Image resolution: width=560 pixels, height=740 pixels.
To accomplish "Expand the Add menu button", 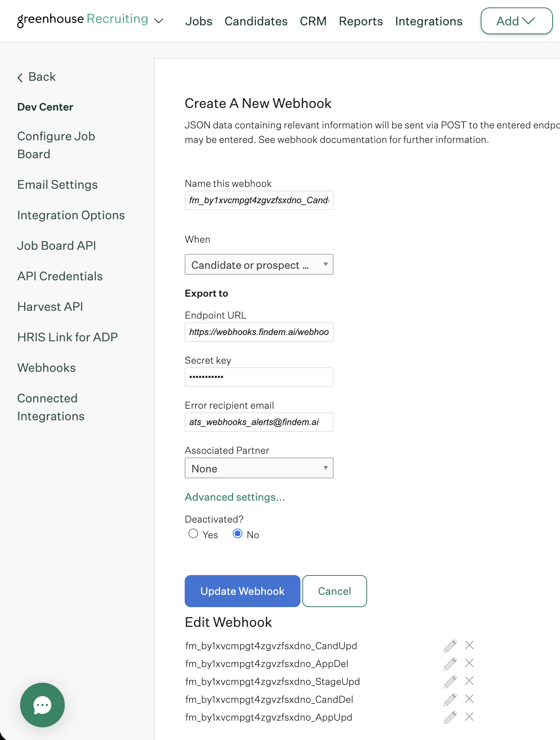I will pos(516,21).
